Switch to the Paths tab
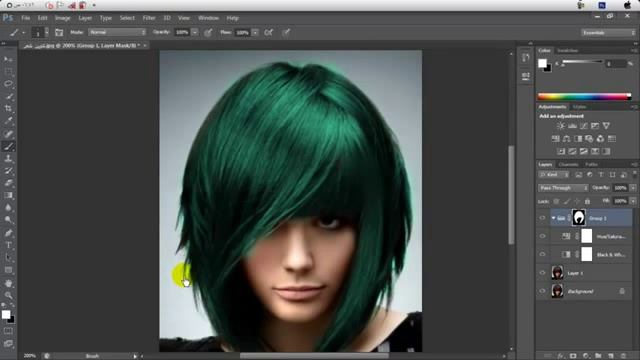 click(x=591, y=164)
